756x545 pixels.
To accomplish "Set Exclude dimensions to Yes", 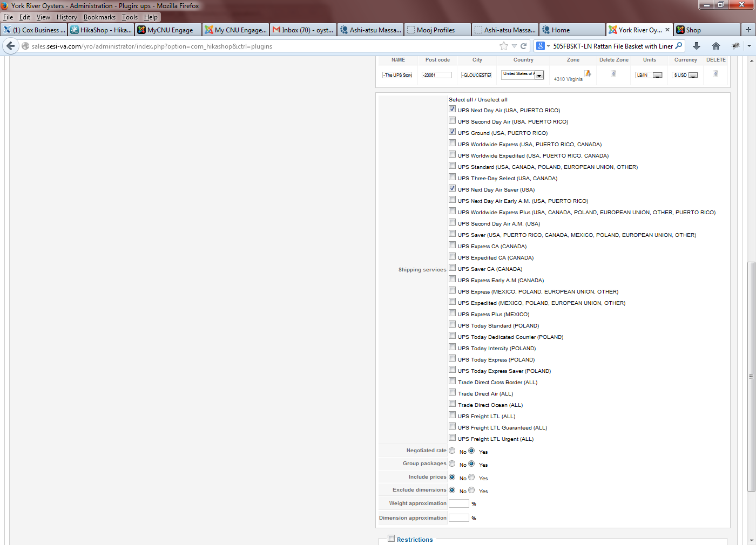I will [471, 490].
